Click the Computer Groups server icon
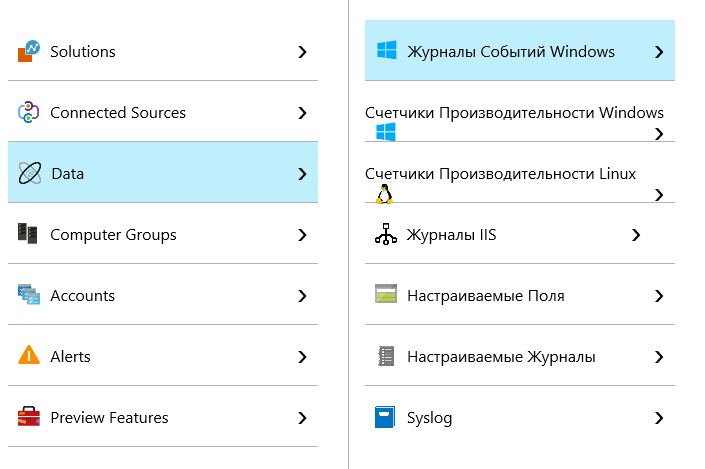The image size is (705, 469). tap(28, 234)
